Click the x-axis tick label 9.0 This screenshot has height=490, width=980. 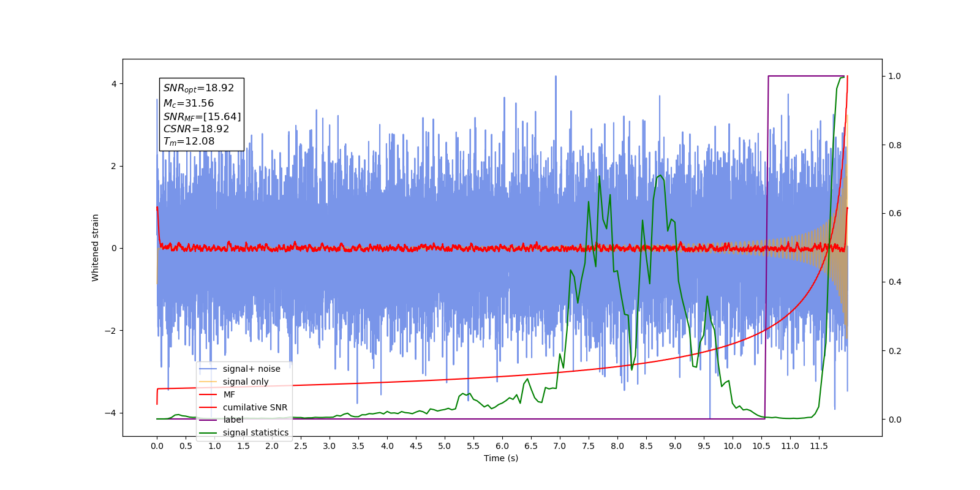(x=675, y=446)
